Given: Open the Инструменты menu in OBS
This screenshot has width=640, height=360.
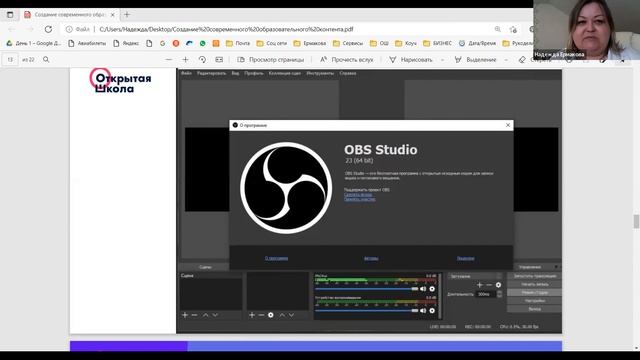Looking at the screenshot, I should 320,73.
